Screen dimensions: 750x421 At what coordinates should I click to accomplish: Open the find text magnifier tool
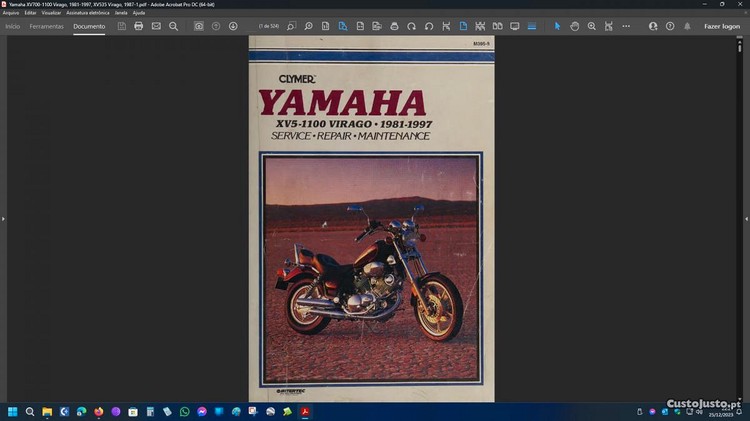(x=173, y=26)
